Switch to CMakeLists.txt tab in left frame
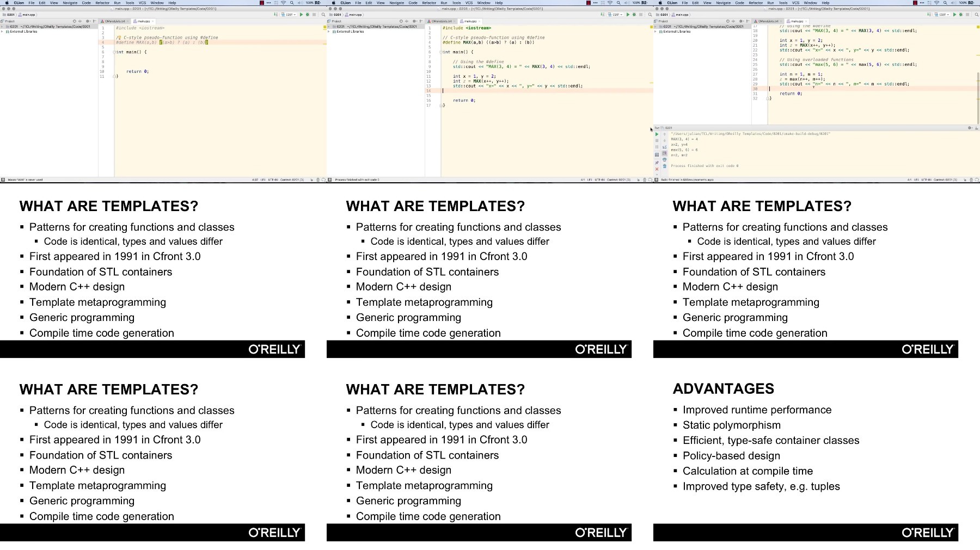 115,21
